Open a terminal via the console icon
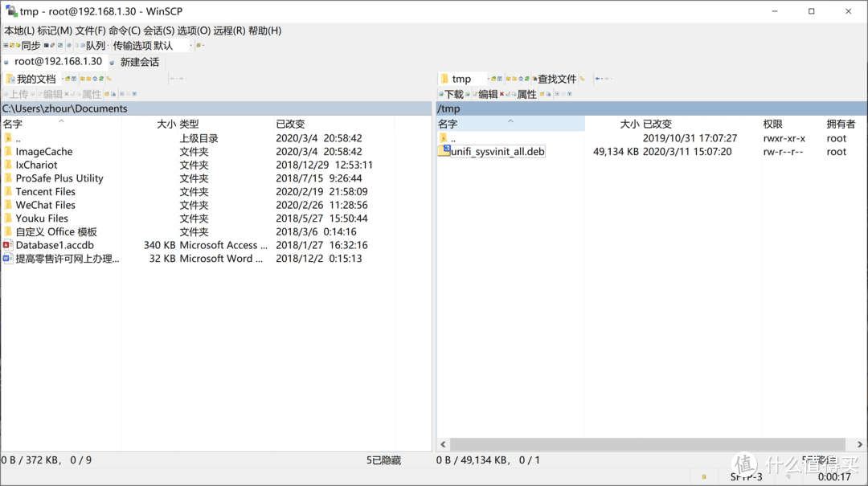The height and width of the screenshot is (486, 868). 46,45
